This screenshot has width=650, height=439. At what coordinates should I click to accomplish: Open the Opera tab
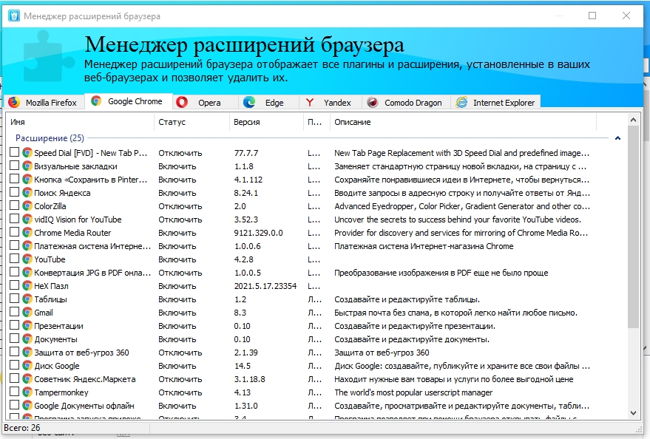[204, 102]
